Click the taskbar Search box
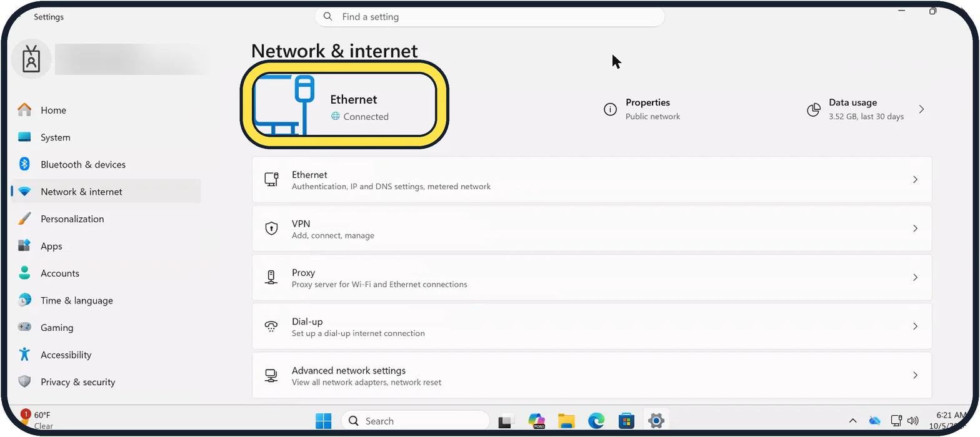 pos(415,421)
